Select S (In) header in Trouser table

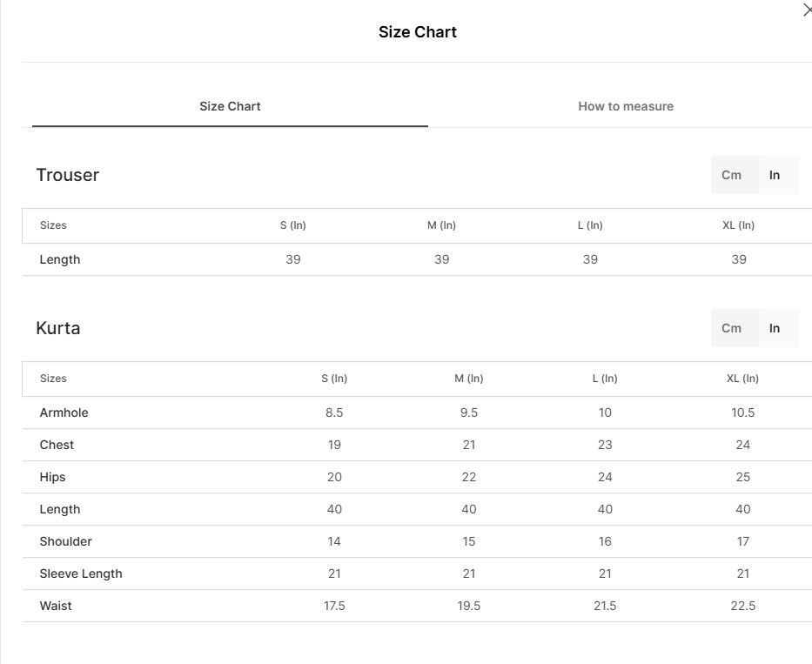pyautogui.click(x=292, y=225)
